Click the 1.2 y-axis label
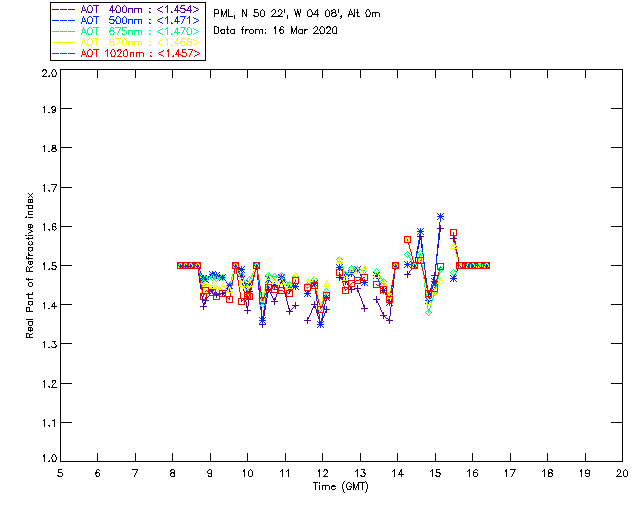 click(49, 384)
